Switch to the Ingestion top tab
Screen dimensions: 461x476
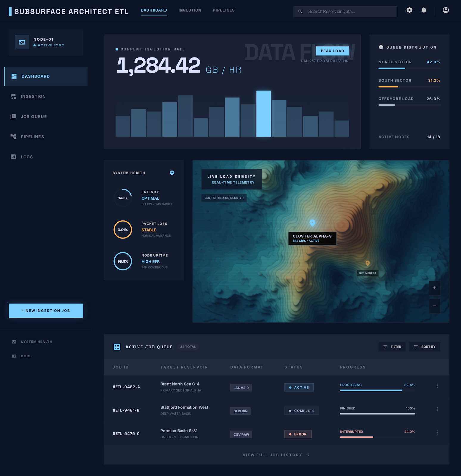coord(190,10)
